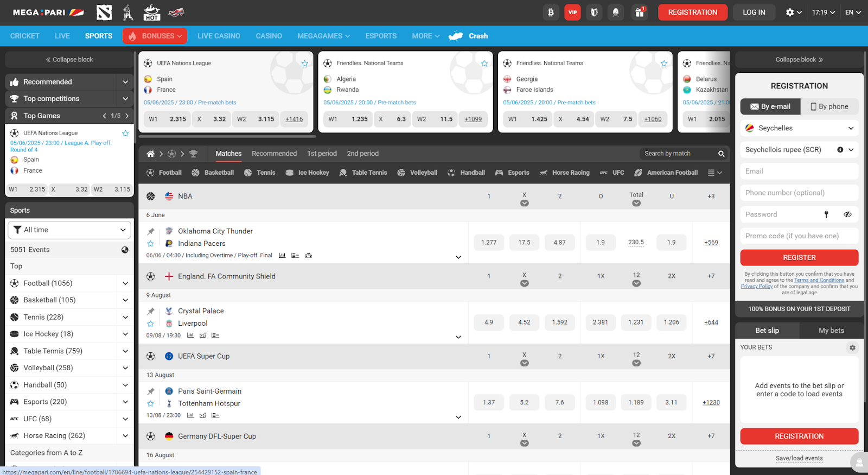Viewport: 868px width, 475px height.
Task: Pin the Oklahoma City Thunder match
Action: (x=151, y=231)
